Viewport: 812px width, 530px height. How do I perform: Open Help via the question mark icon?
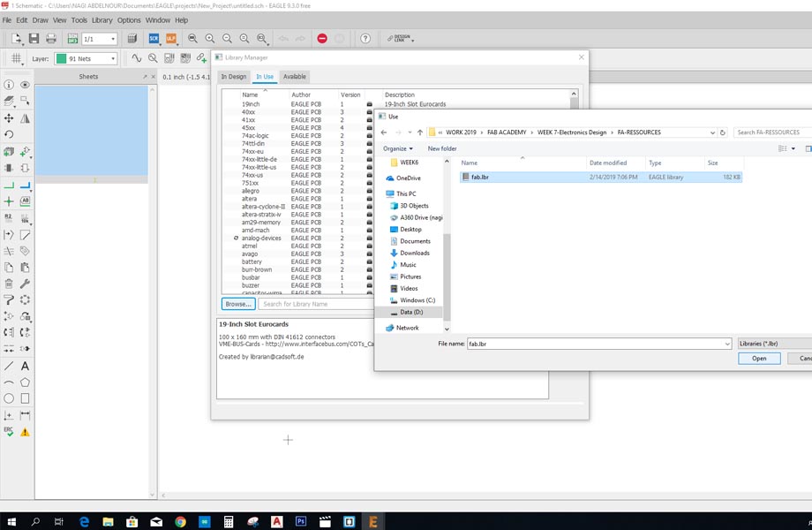365,38
